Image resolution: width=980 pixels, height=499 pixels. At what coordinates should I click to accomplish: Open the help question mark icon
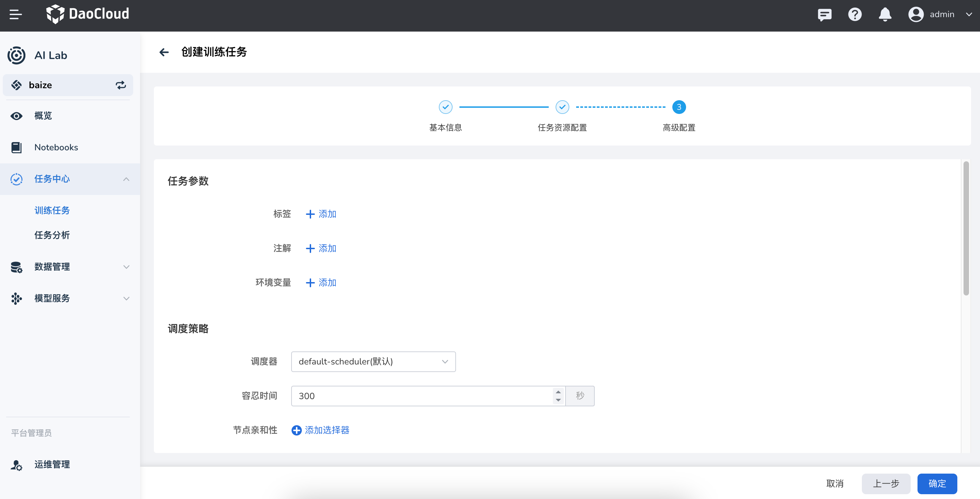click(854, 14)
